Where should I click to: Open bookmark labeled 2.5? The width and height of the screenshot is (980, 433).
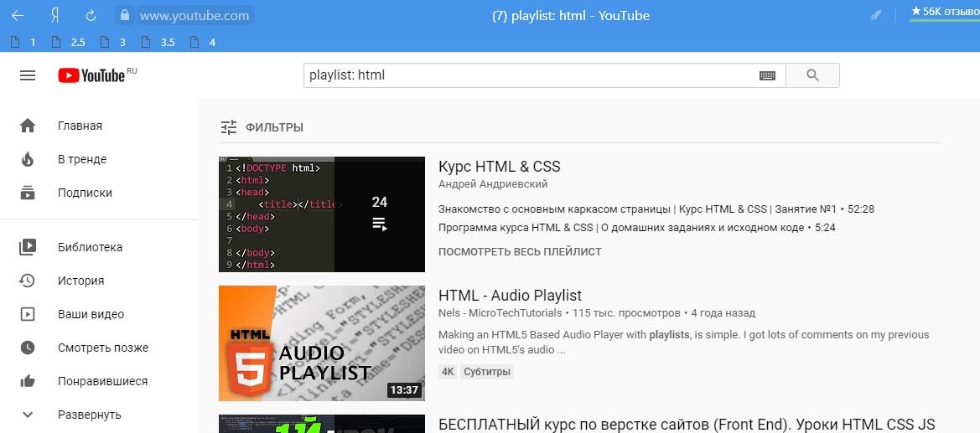68,43
